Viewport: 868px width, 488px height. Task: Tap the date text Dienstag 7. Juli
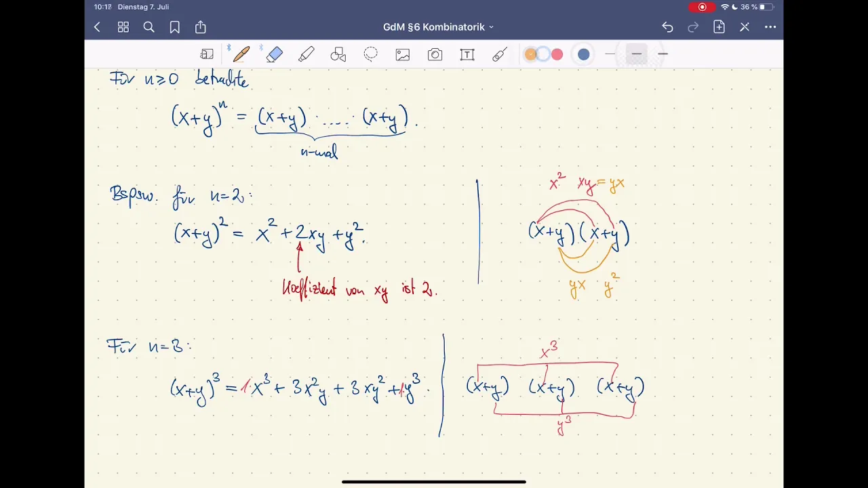pyautogui.click(x=143, y=7)
